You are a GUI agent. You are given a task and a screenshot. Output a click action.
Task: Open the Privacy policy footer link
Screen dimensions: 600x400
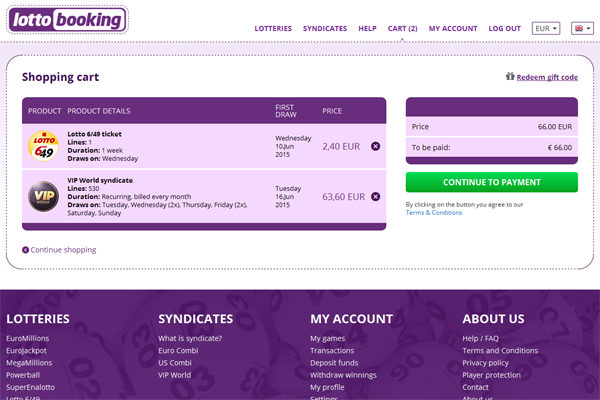click(485, 363)
